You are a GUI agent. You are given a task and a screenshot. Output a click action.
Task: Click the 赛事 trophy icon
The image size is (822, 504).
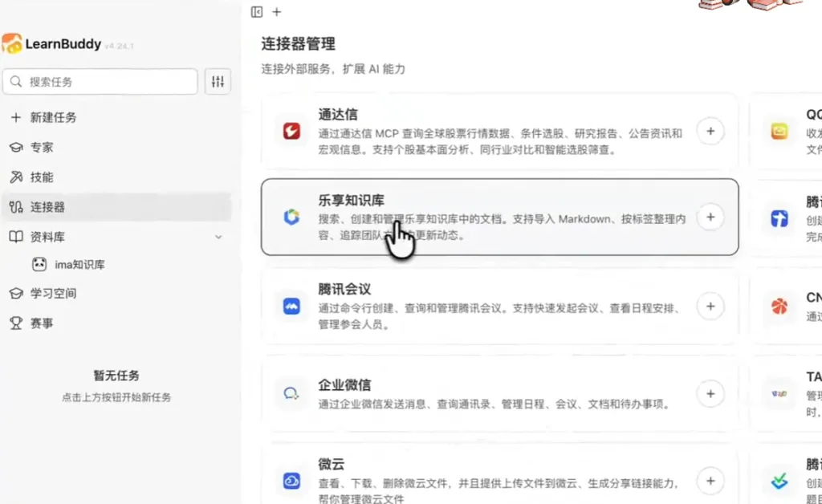16,323
